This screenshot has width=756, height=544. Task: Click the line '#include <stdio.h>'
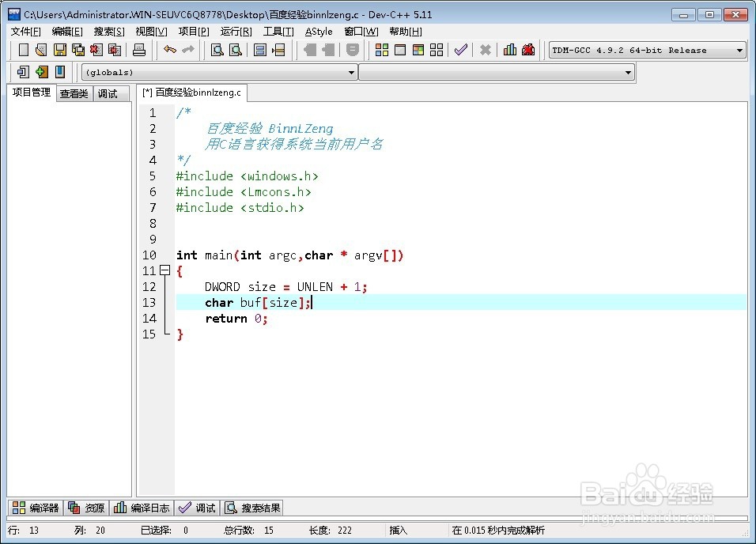(240, 208)
